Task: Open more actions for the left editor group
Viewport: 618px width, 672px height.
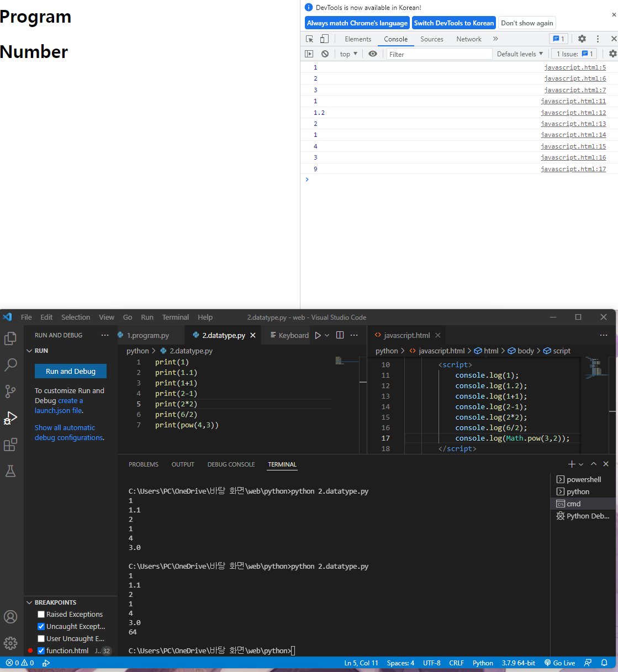Action: point(355,335)
